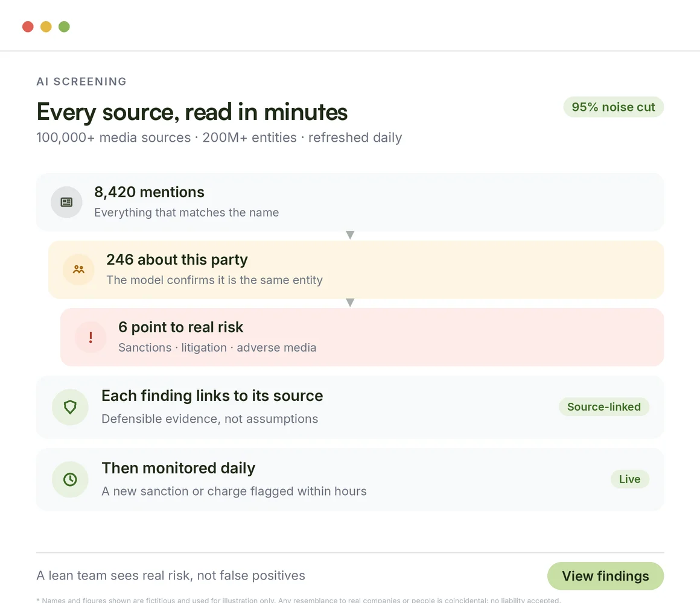Click the 95% noise cut badge
This screenshot has width=700, height=603.
(x=613, y=107)
